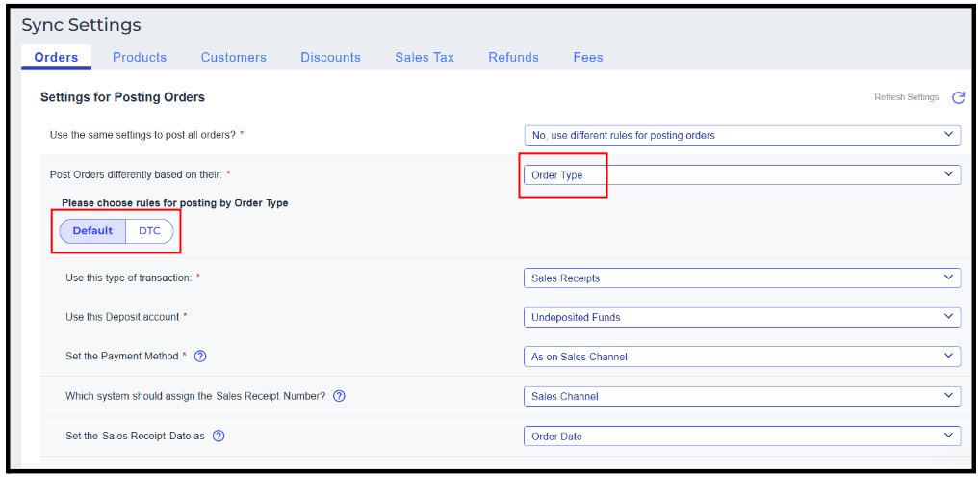Viewport: 980px width, 477px height.
Task: Click the Refresh Settings circular arrow icon
Action: (958, 97)
